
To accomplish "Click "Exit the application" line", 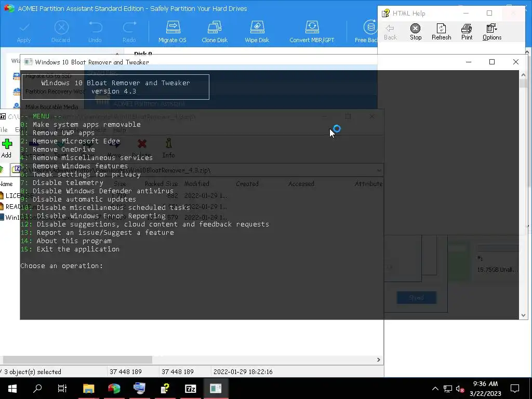I will (x=78, y=249).
